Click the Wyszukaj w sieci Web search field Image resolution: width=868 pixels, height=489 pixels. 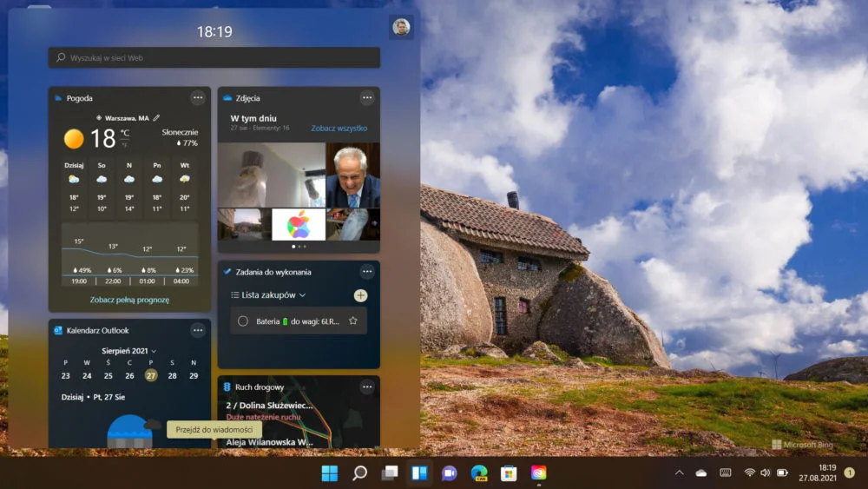(x=214, y=57)
